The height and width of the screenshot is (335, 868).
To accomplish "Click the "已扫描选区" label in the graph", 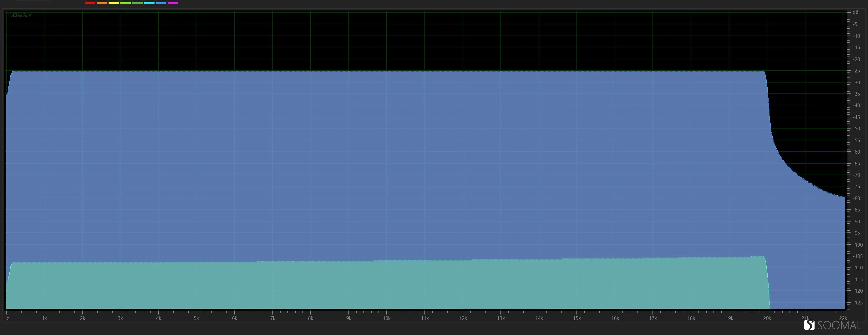I will 20,15.
